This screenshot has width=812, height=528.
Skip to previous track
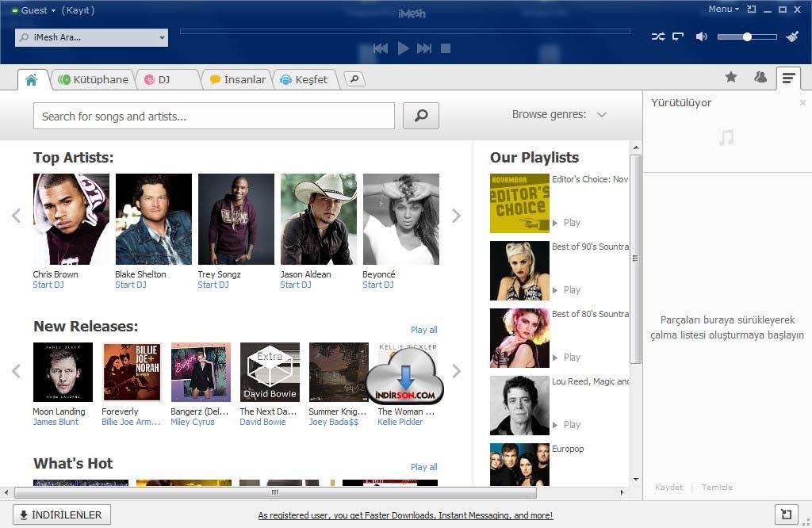(x=380, y=48)
